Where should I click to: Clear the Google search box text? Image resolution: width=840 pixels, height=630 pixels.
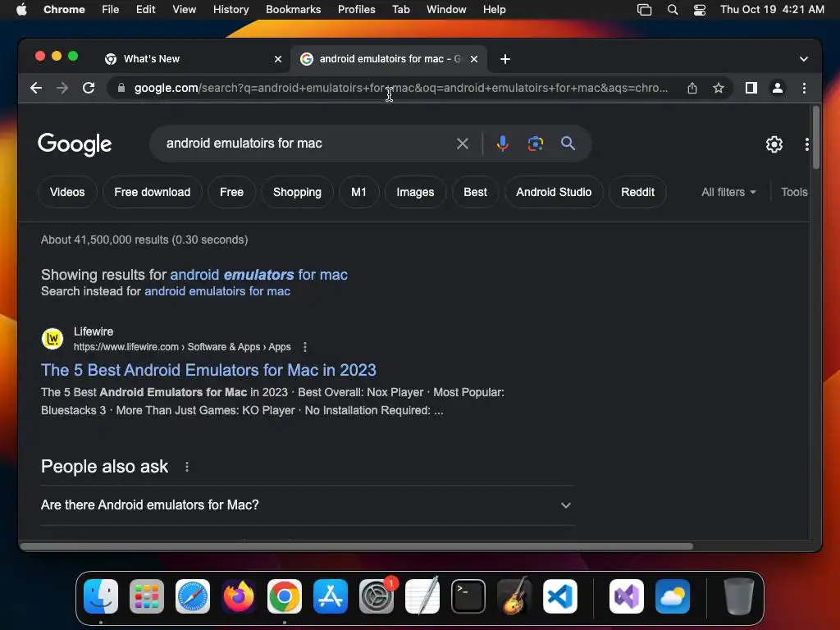click(463, 144)
